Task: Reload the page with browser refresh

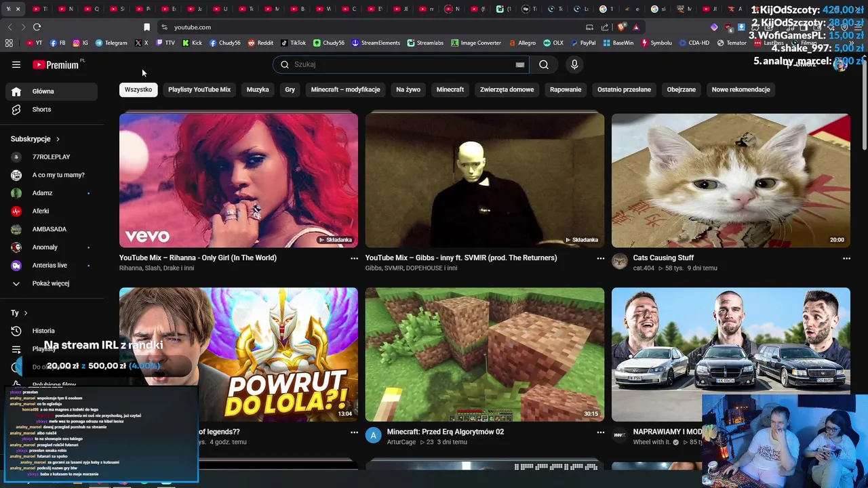Action: (37, 27)
